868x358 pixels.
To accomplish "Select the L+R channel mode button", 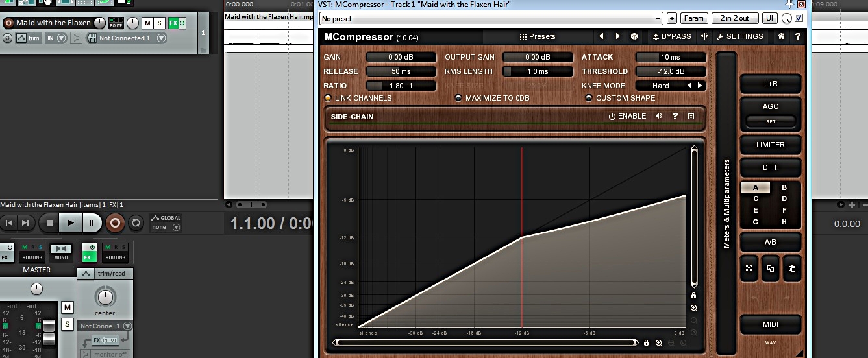I will point(771,84).
